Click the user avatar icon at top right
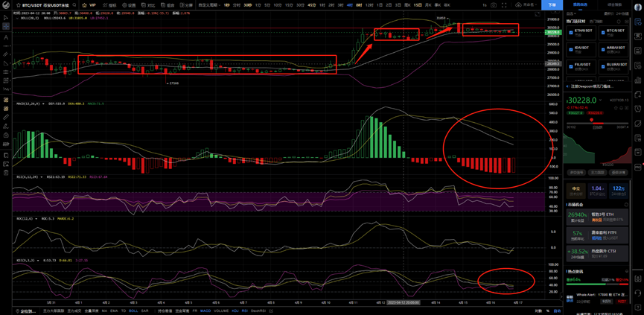The height and width of the screenshot is (315, 644). (x=638, y=6)
